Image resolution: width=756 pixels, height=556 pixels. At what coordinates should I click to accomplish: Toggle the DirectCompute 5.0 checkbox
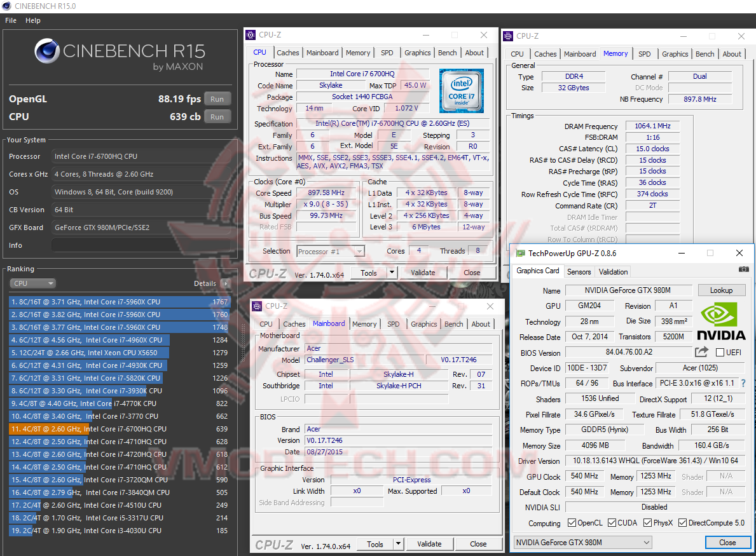682,523
